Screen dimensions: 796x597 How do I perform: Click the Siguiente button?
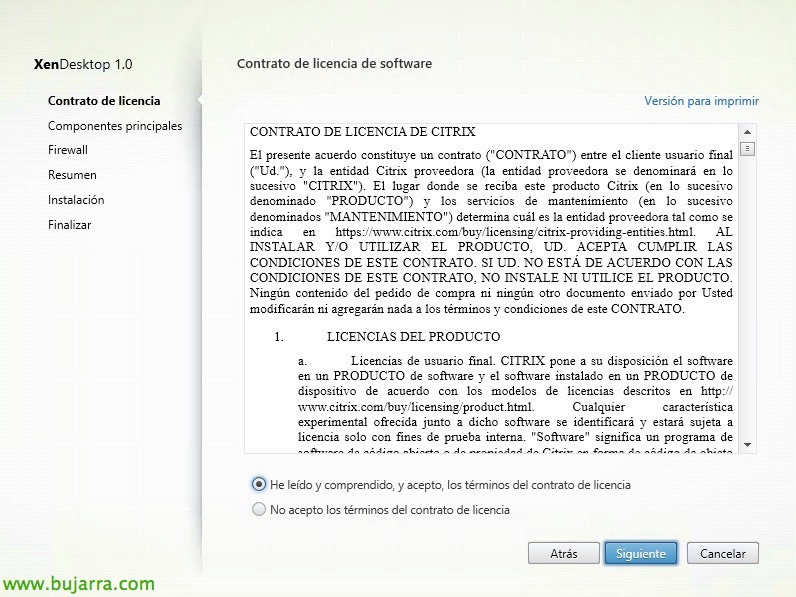(x=641, y=553)
